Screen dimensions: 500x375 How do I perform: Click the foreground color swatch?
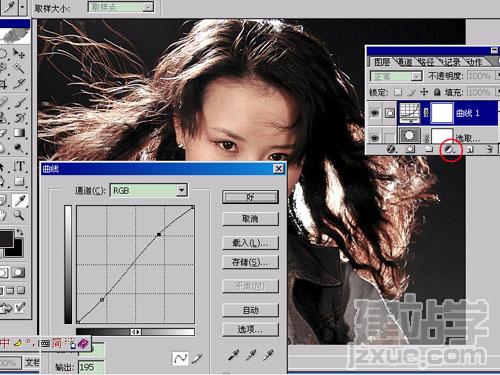point(6,238)
